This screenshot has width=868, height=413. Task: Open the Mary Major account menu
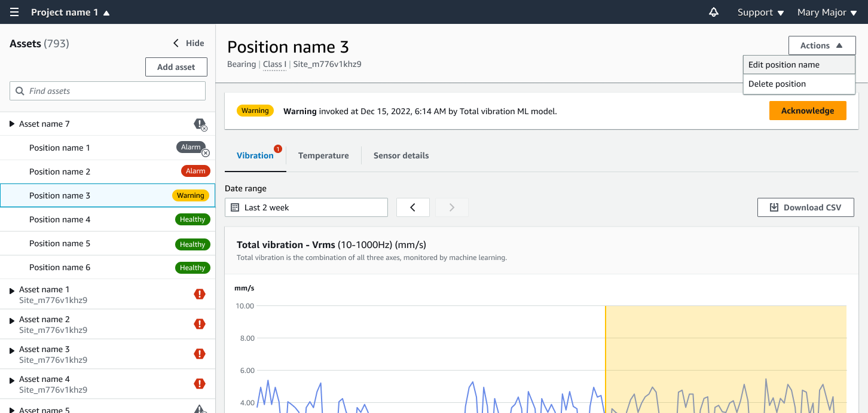827,12
